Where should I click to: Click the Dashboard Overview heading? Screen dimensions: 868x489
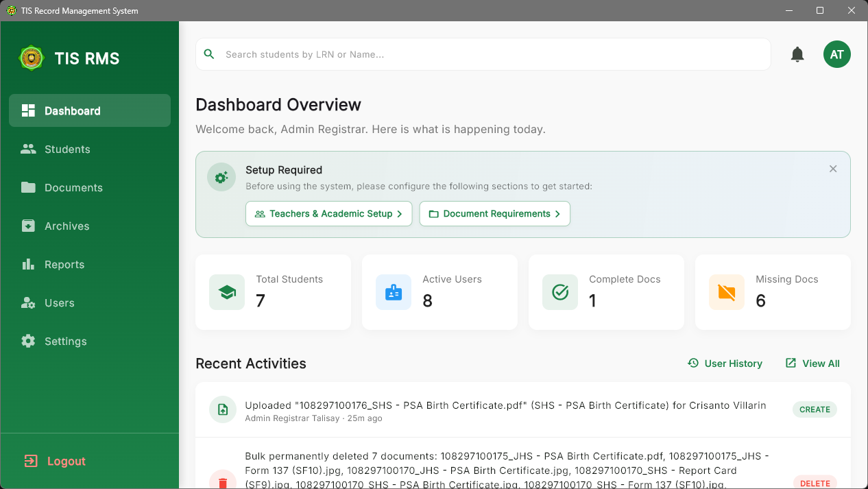(x=278, y=105)
